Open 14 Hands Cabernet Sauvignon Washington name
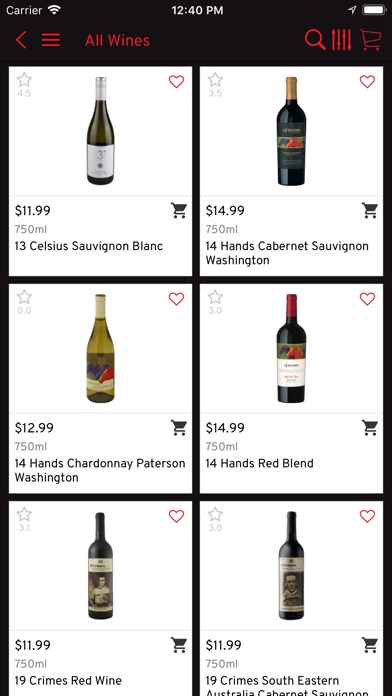 click(x=287, y=253)
